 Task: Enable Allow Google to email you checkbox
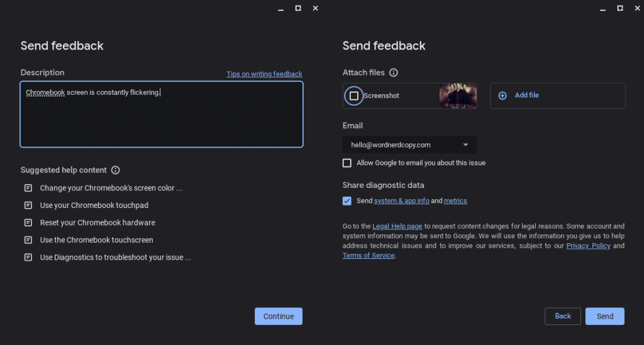click(347, 163)
